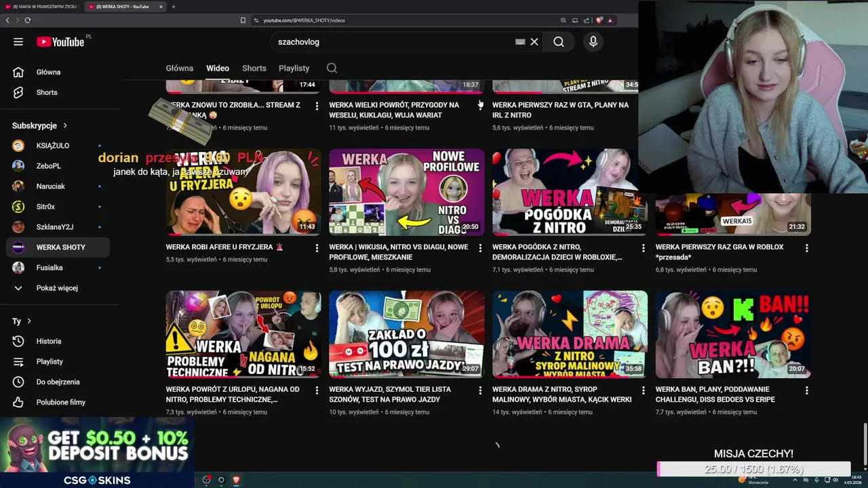Click the MISJA CZECHY progress bar
868x488 pixels.
pos(753,469)
